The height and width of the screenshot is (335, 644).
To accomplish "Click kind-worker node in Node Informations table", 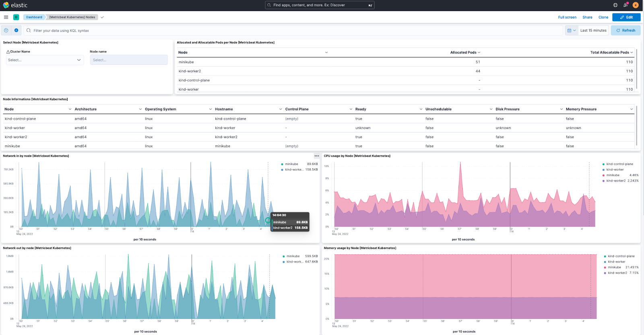I will pyautogui.click(x=15, y=128).
